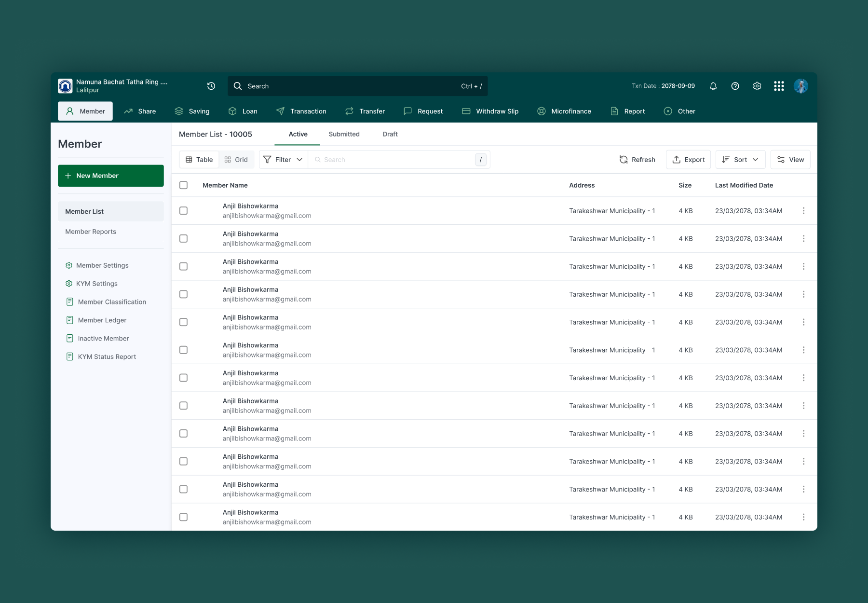868x603 pixels.
Task: Open the Saving menu
Action: (192, 111)
